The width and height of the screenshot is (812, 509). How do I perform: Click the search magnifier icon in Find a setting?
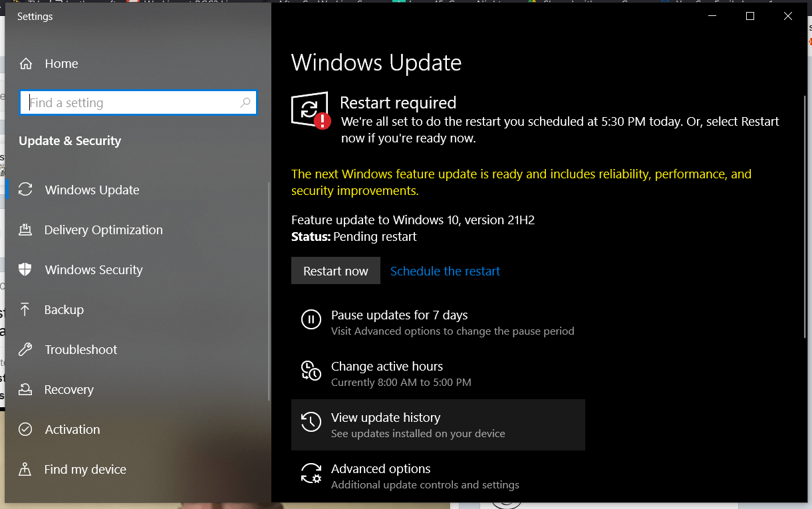245,102
